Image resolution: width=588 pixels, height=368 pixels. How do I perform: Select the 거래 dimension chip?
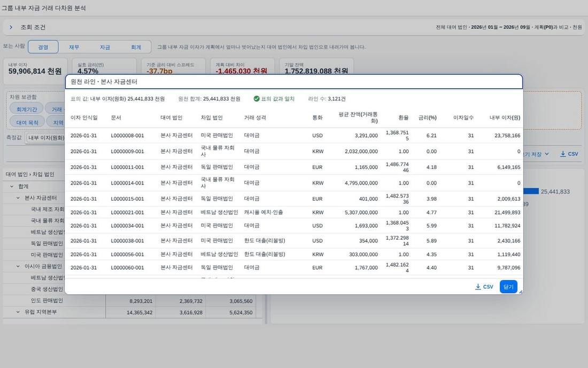pyautogui.click(x=55, y=109)
